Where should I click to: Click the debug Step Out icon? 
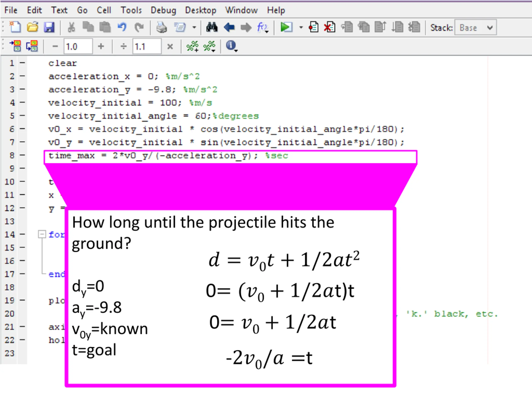point(381,27)
